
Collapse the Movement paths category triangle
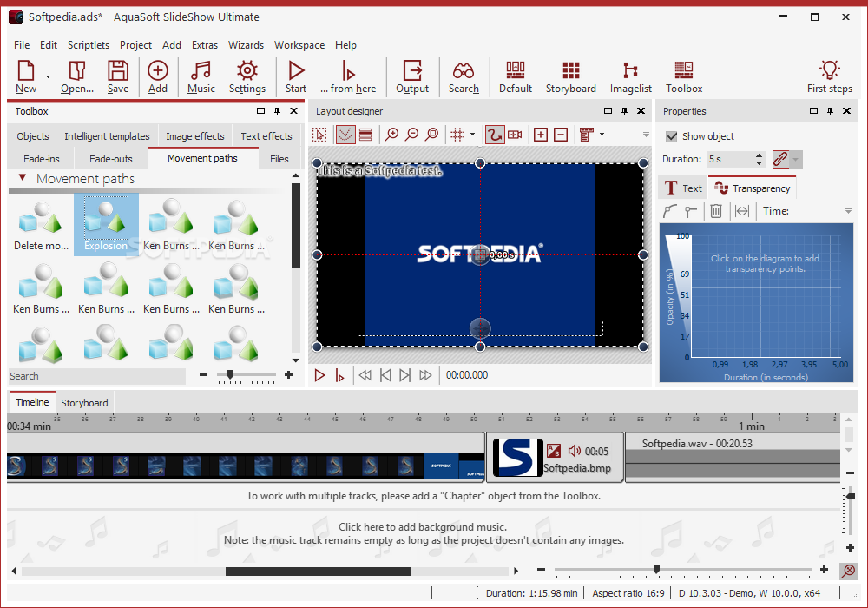point(23,178)
